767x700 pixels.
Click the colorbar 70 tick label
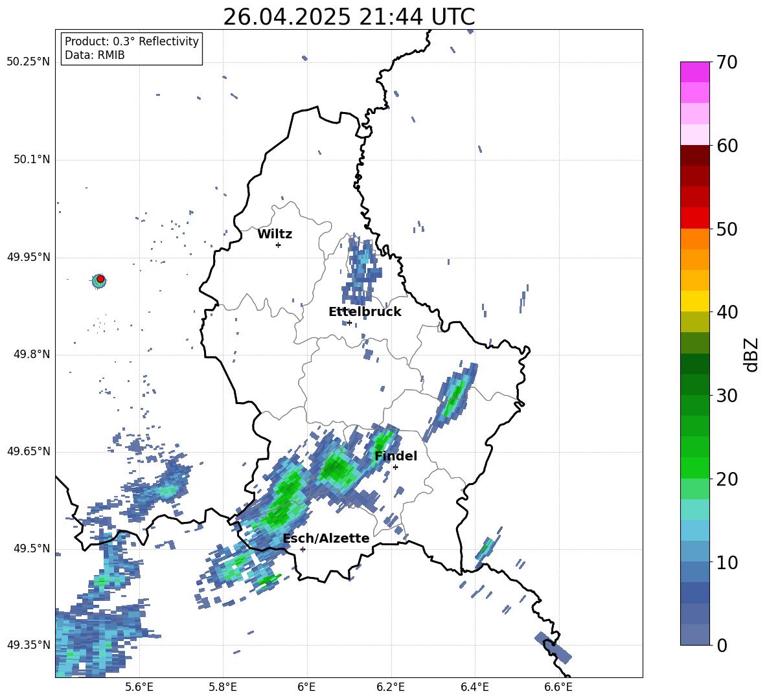click(x=727, y=62)
